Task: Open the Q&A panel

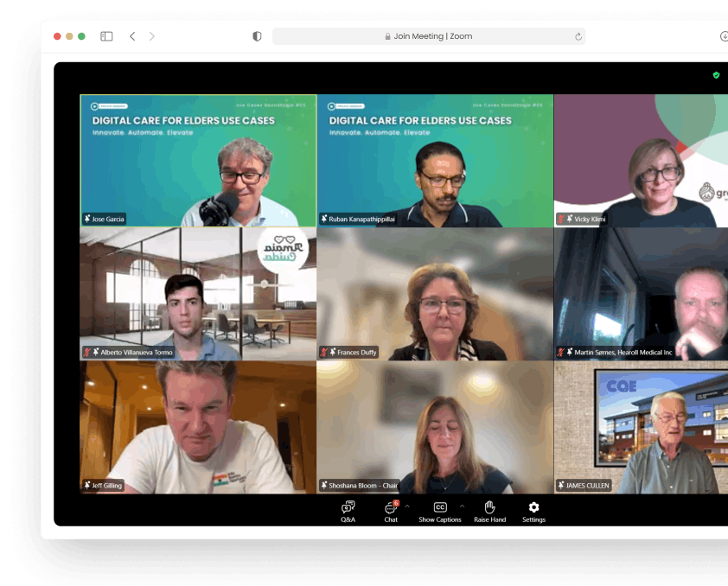Action: tap(348, 510)
